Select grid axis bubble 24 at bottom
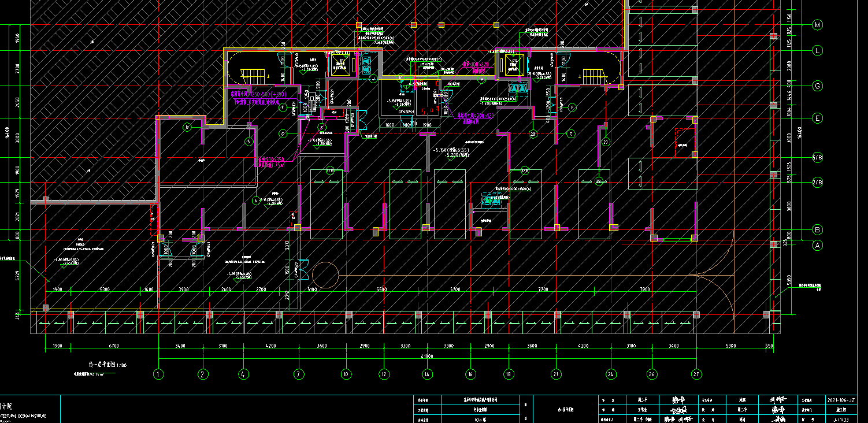 tap(611, 374)
